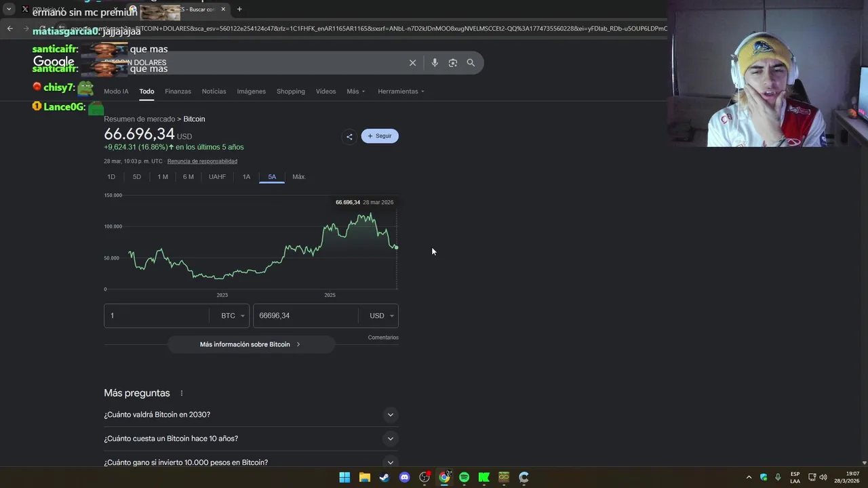868x488 pixels.
Task: Select the 1A chart range
Action: point(246,177)
